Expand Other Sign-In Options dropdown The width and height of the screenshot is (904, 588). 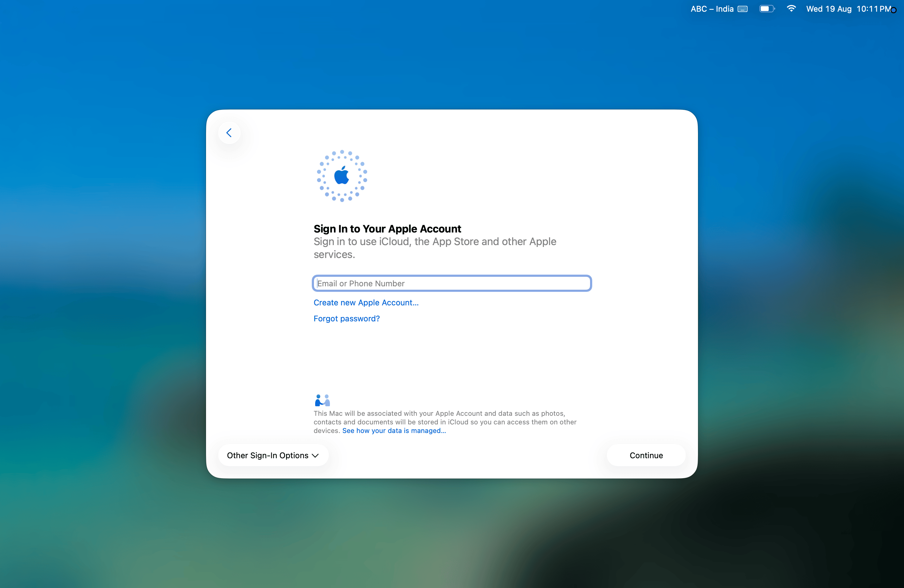tap(273, 455)
